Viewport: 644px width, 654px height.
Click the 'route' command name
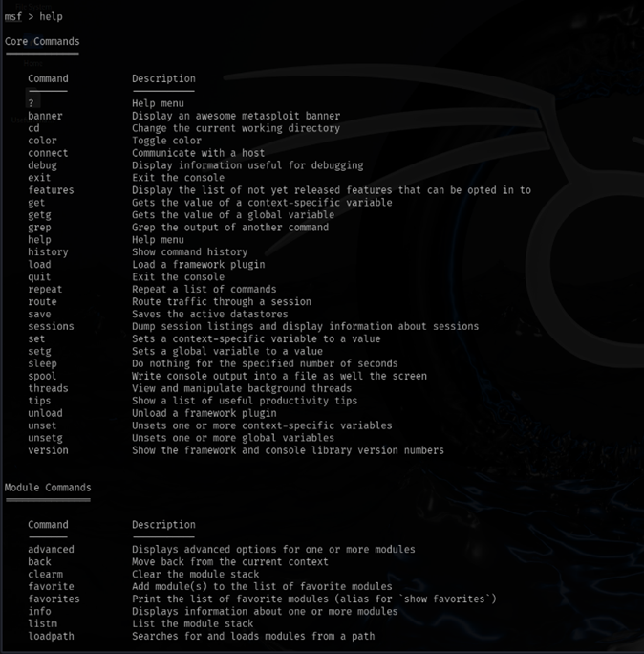(x=42, y=302)
